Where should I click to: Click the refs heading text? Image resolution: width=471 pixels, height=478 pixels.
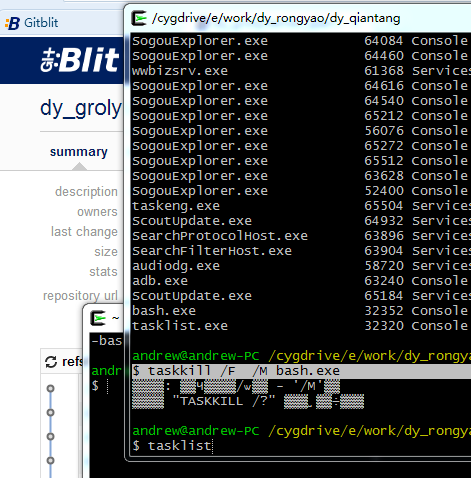(72, 362)
